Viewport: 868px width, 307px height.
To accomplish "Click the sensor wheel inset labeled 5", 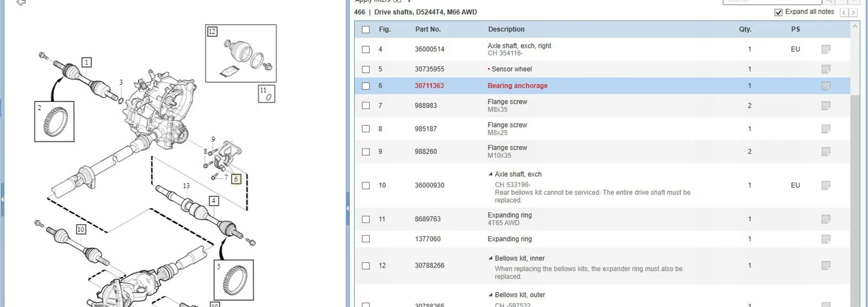I will [234, 280].
